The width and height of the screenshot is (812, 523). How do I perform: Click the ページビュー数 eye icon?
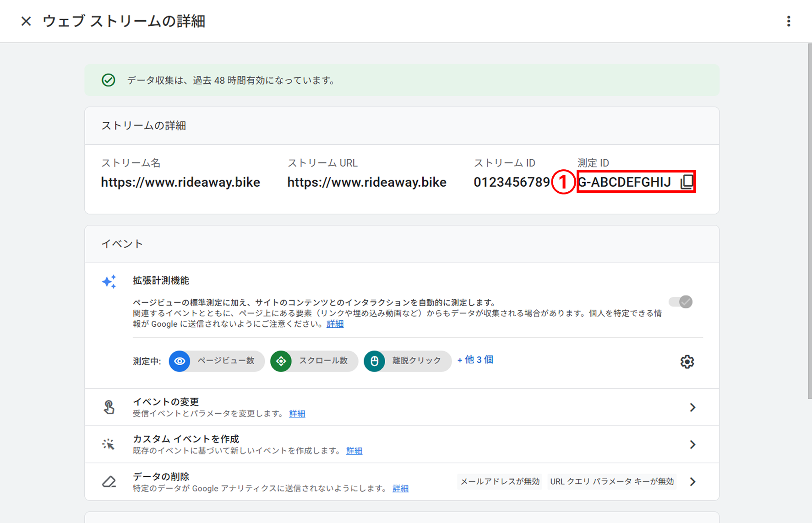[180, 361]
